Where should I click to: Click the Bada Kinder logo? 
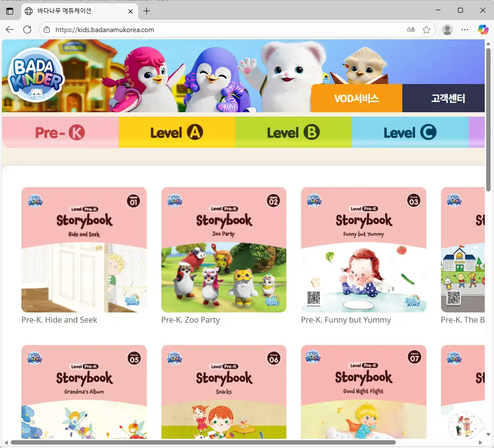click(x=36, y=75)
